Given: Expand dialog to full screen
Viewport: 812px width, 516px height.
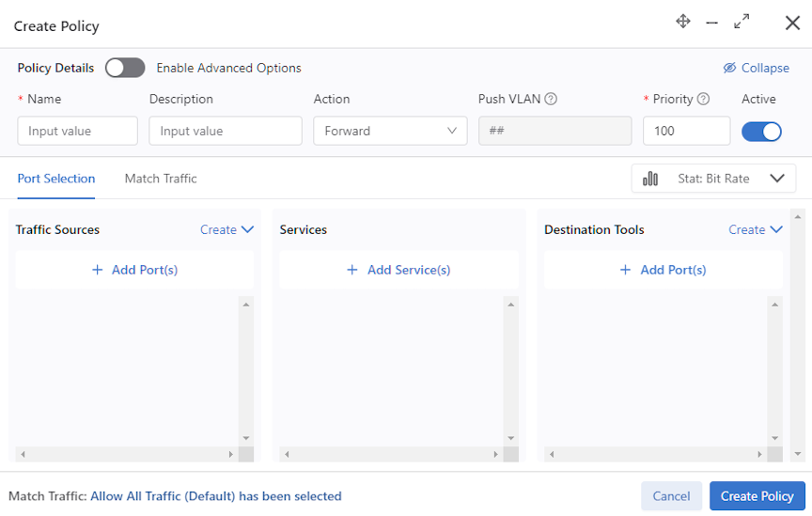Looking at the screenshot, I should pos(742,22).
